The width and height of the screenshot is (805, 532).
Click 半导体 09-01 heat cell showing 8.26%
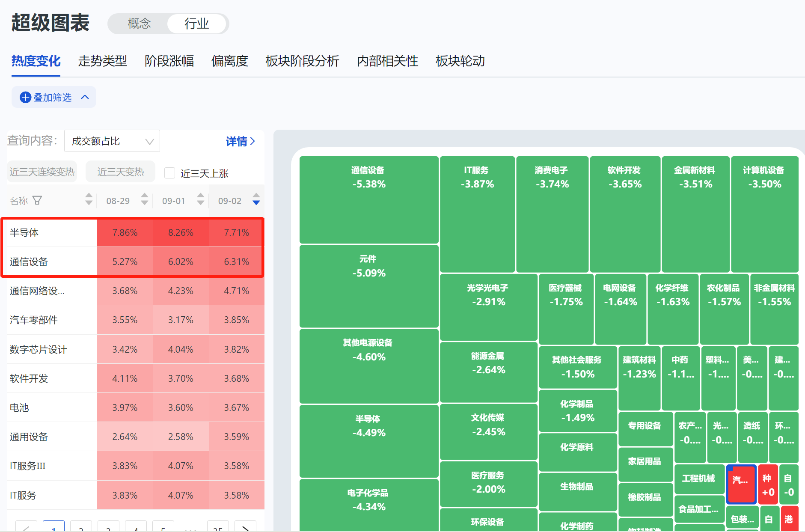point(181,233)
